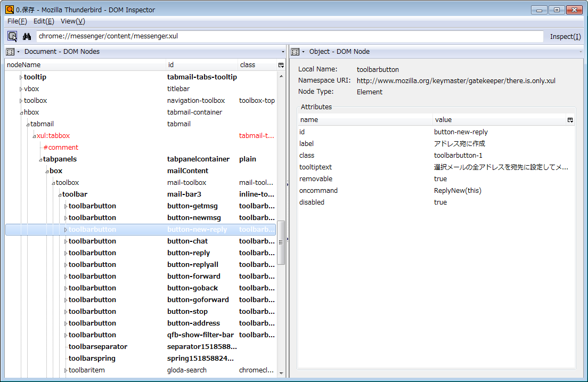Collapse the mail-toolbox toolbox node
588x382 pixels.
[x=53, y=183]
